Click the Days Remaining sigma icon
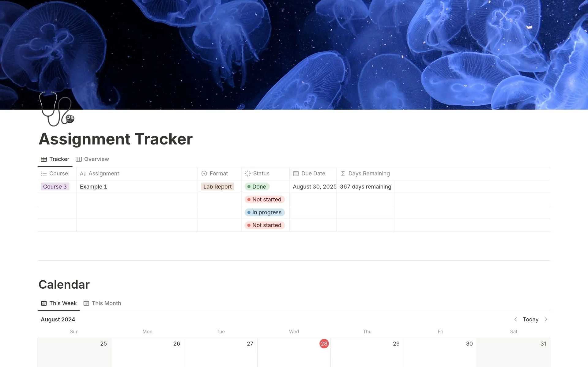This screenshot has width=588, height=367. coord(343,173)
